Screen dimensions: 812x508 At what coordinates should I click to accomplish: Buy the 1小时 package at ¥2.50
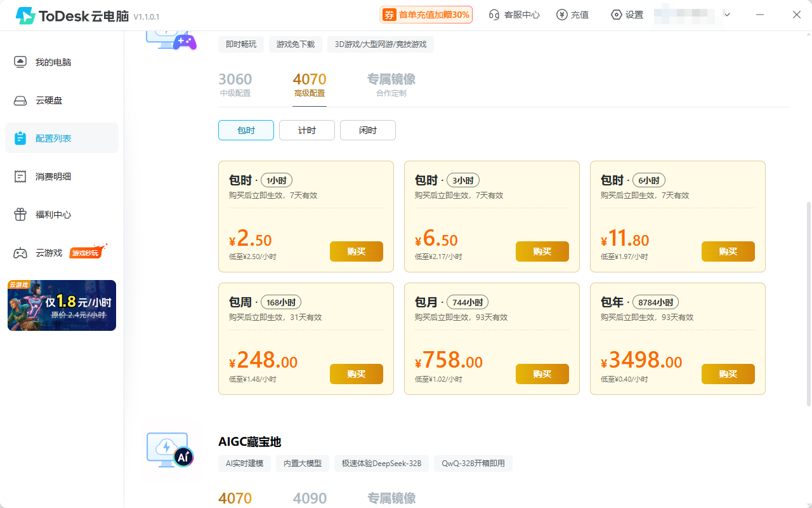coord(357,251)
